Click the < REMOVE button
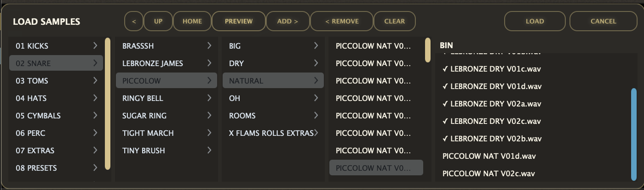The width and height of the screenshot is (644, 190). coord(342,21)
